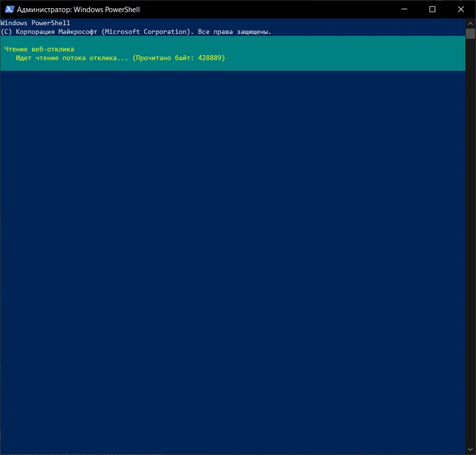Click the scrollbar up arrow
Image resolution: width=476 pixels, height=455 pixels.
[x=470, y=23]
